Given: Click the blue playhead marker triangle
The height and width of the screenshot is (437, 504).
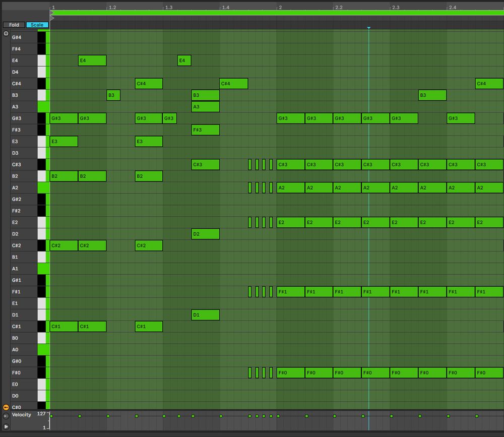Looking at the screenshot, I should click(x=369, y=28).
